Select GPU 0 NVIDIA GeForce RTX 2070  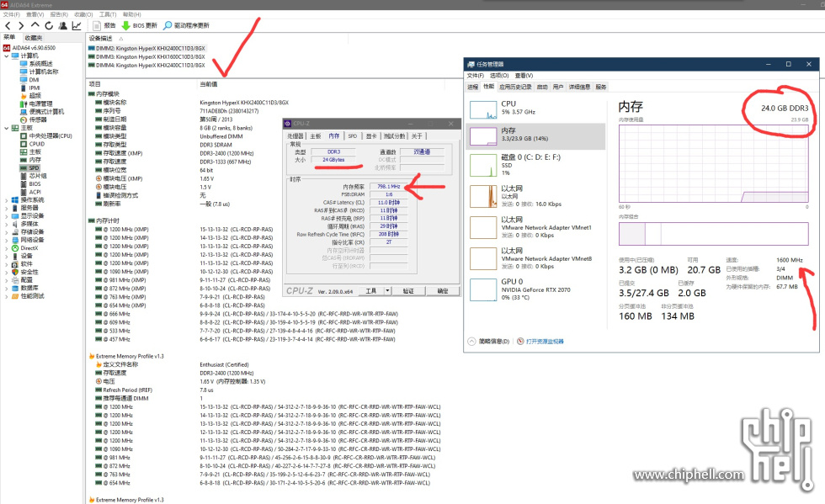click(535, 290)
